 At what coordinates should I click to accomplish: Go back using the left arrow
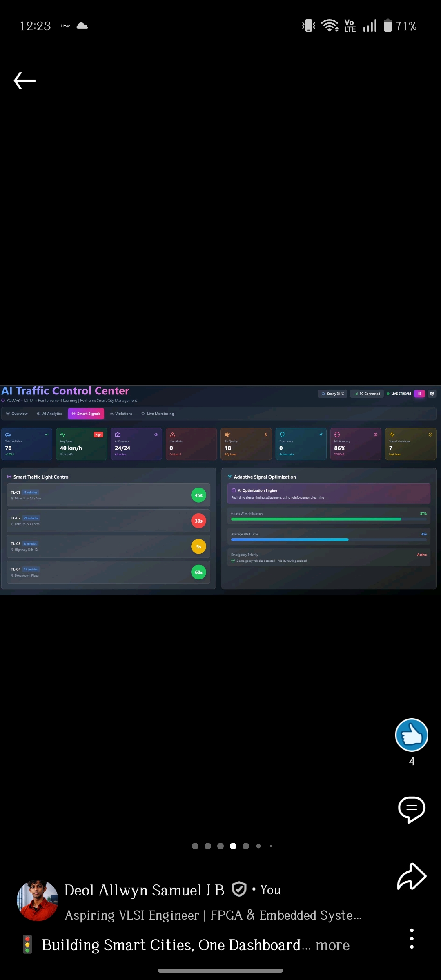click(24, 80)
